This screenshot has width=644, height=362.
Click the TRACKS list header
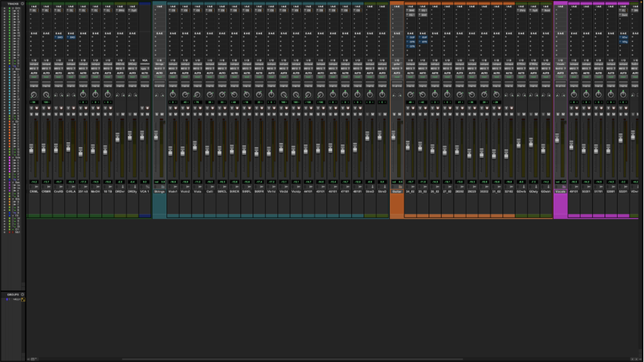pos(12,4)
